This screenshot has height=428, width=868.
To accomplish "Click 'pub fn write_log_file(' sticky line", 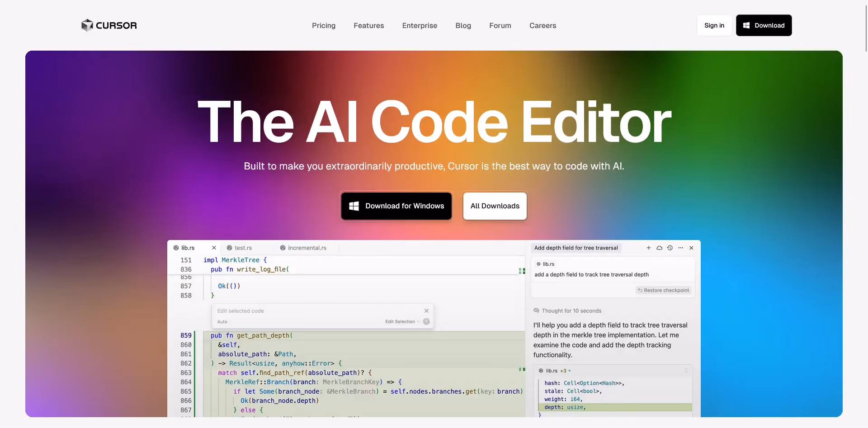I will click(250, 269).
